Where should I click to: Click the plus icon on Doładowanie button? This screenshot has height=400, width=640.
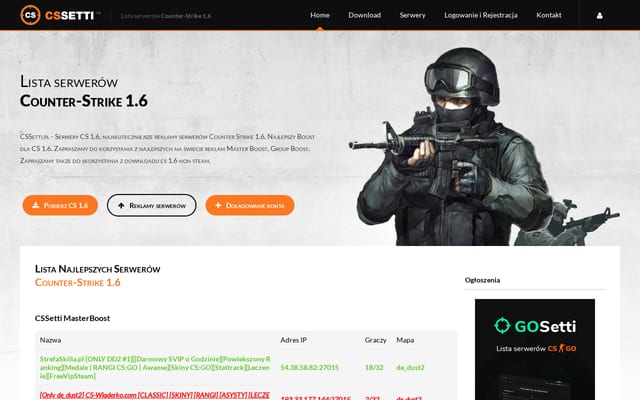218,205
